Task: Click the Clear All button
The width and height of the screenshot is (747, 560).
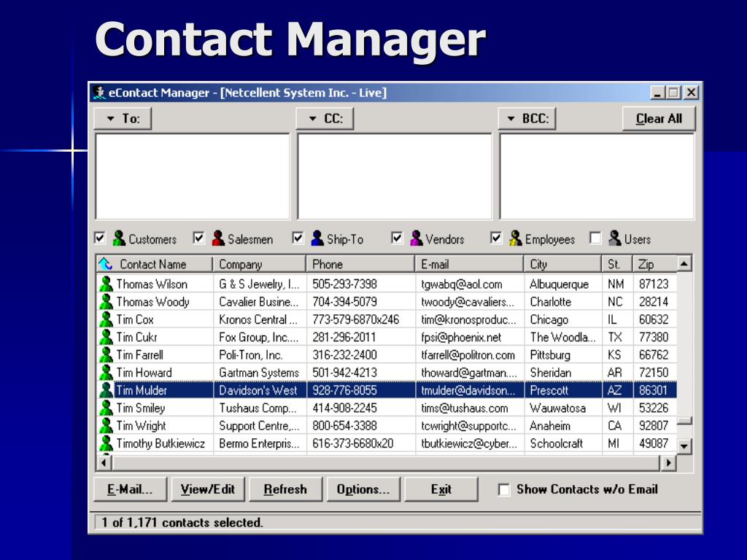Action: (x=659, y=119)
